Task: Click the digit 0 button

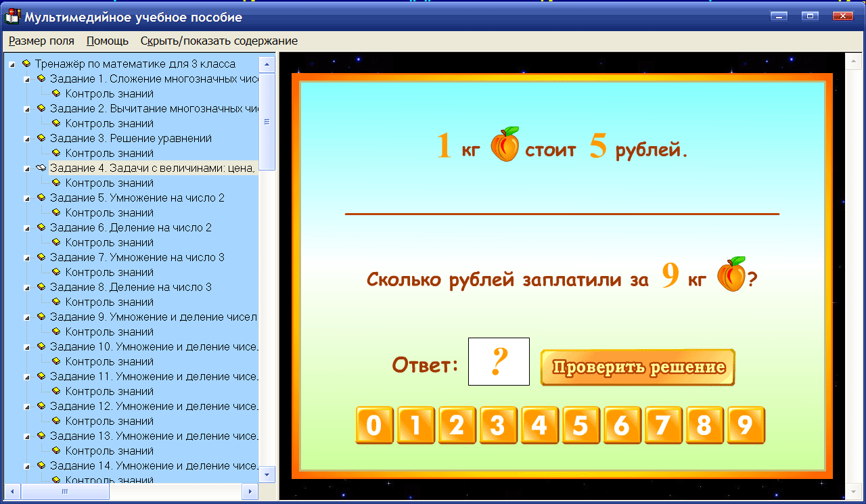Action: tap(374, 426)
